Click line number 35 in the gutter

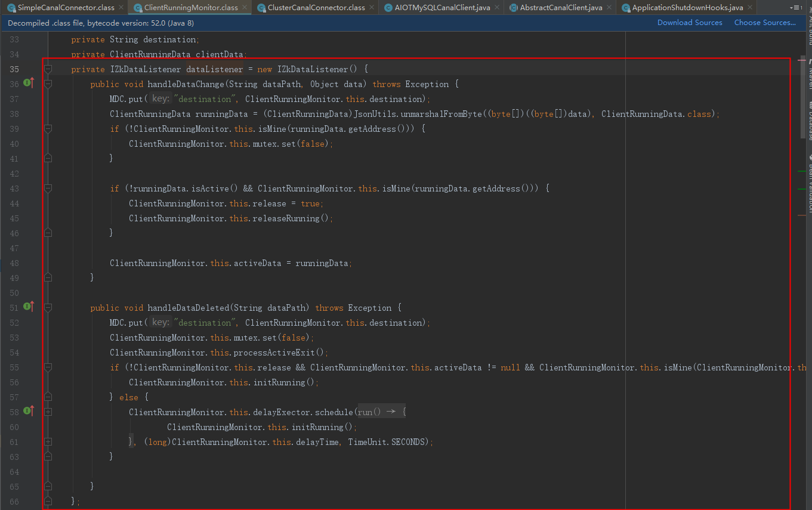coord(14,69)
